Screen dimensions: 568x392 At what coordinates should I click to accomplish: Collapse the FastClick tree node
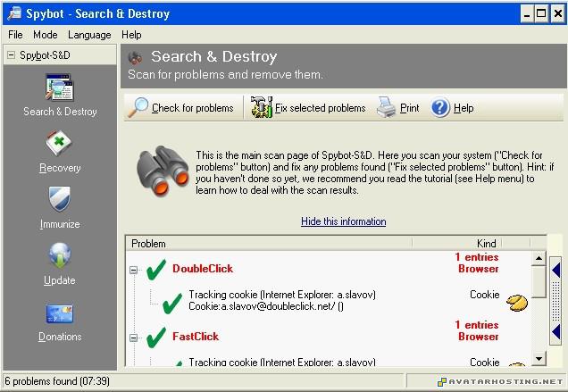(134, 338)
